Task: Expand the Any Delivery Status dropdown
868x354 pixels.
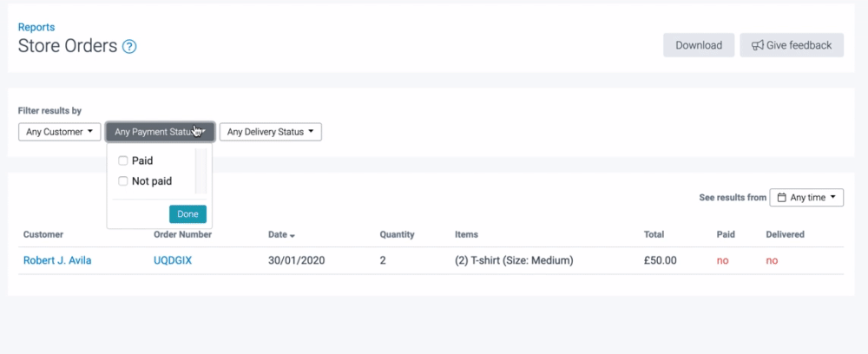Action: click(x=270, y=132)
